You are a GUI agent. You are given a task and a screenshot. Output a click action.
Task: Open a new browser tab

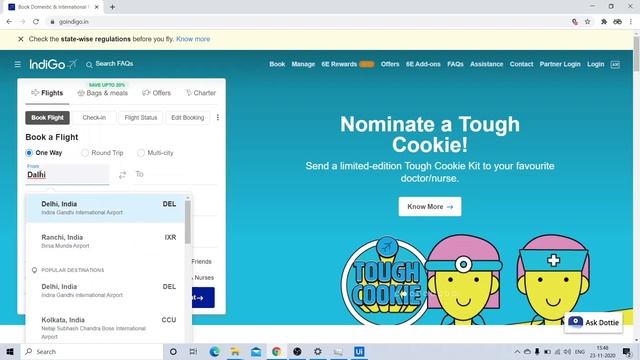(x=112, y=7)
